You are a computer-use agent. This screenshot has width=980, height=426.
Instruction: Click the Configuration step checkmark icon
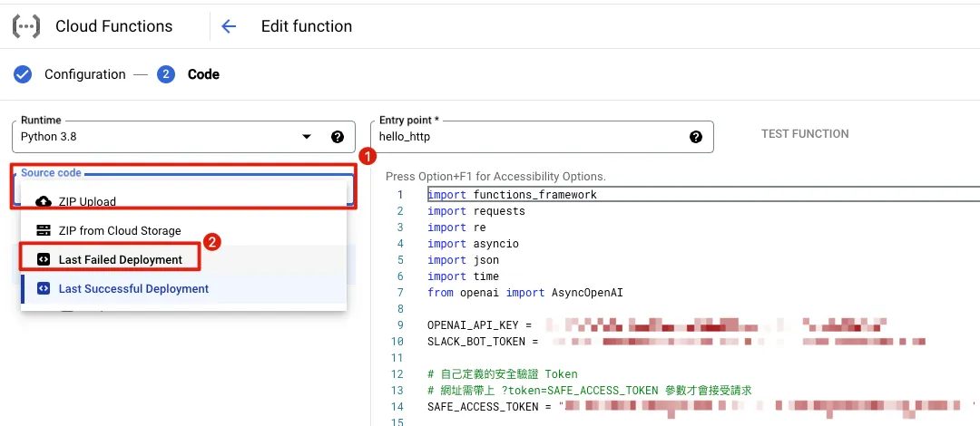(23, 74)
